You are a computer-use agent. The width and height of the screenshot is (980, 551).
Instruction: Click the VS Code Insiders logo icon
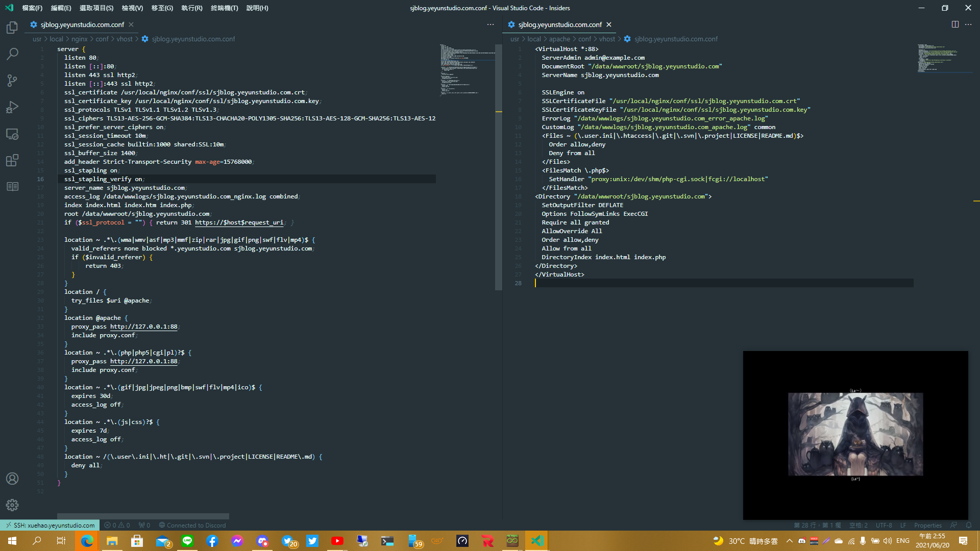pyautogui.click(x=9, y=8)
